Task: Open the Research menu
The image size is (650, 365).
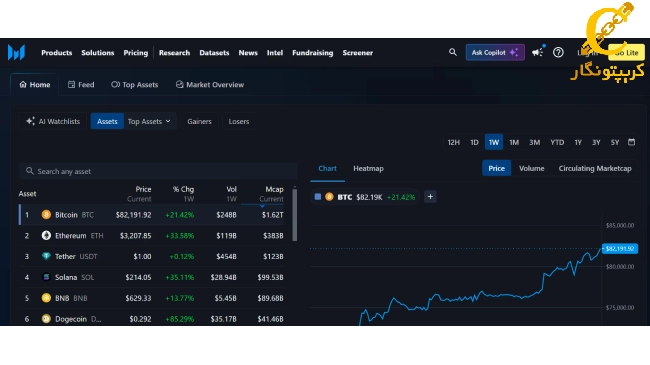Action: [x=174, y=53]
